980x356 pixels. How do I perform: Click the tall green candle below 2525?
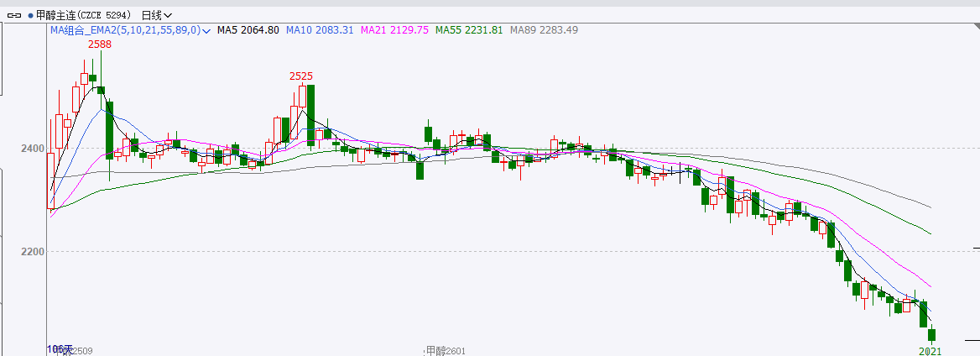(310, 113)
